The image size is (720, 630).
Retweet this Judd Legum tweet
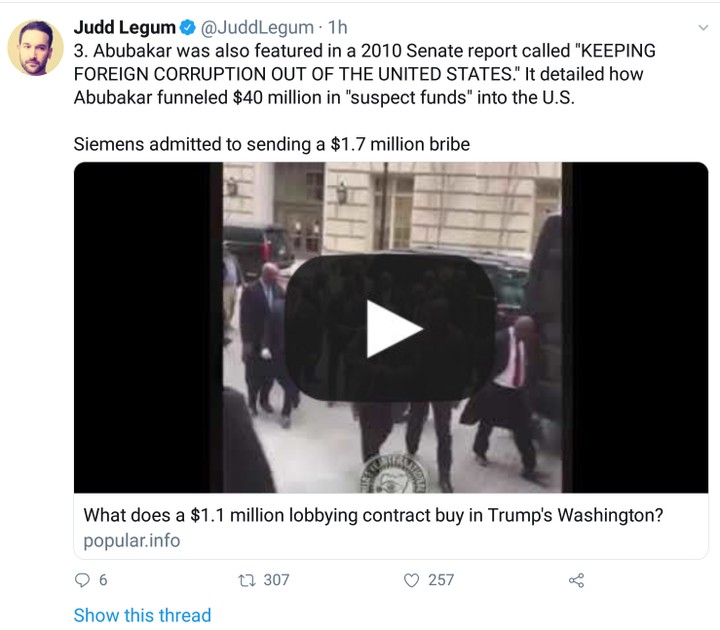tap(247, 580)
